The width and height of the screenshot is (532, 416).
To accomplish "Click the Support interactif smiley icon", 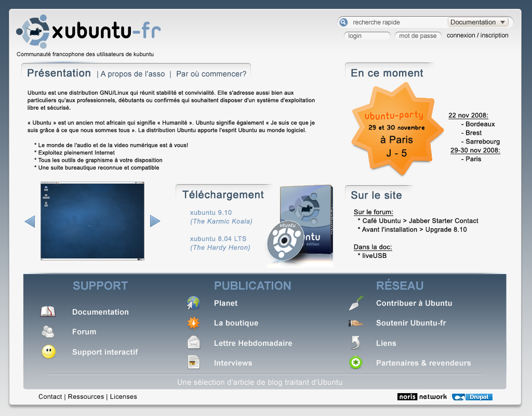I will pyautogui.click(x=48, y=352).
